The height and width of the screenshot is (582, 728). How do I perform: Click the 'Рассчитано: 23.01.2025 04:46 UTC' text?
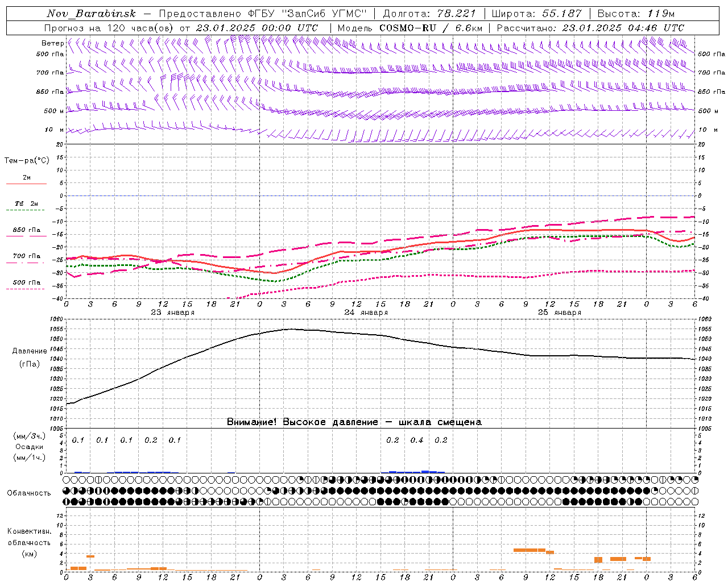pyautogui.click(x=590, y=28)
